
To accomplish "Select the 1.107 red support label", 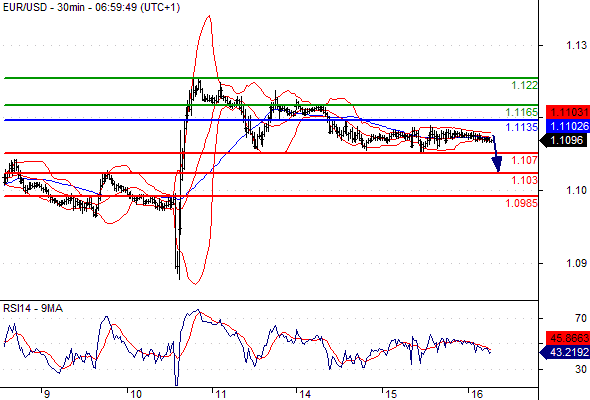I will [525, 160].
